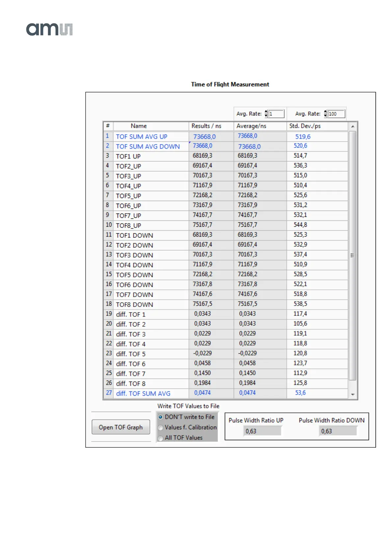Select the TOF3 DOWN row name
Screen dimensions: 392x554
[134, 255]
